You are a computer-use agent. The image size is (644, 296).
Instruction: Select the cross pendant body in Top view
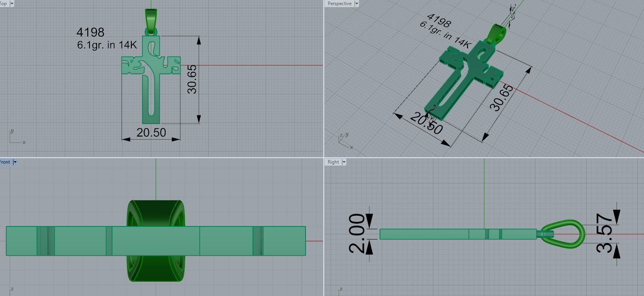point(151,80)
